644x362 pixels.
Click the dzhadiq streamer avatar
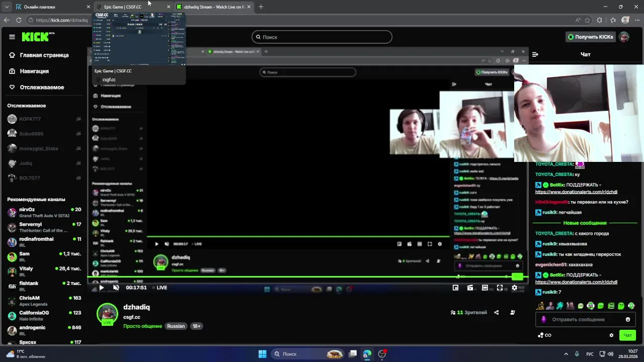point(107,314)
